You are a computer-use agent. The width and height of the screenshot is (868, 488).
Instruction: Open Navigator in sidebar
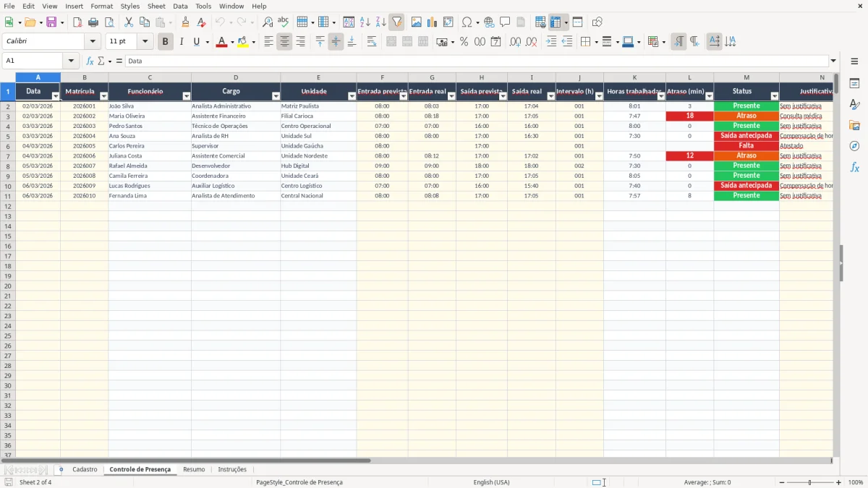point(854,147)
